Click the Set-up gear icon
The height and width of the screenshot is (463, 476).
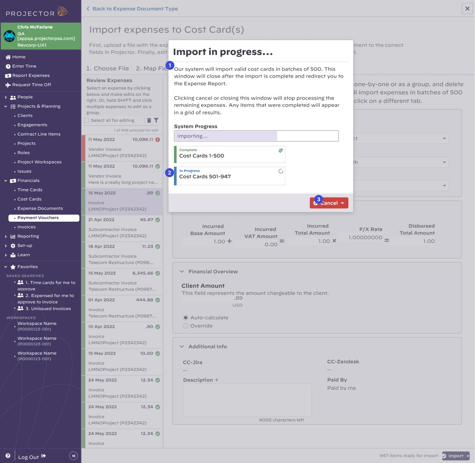point(13,246)
